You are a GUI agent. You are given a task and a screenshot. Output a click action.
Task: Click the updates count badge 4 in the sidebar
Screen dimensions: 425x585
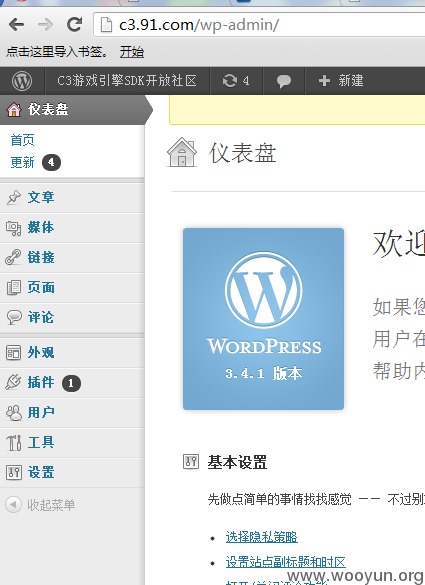[x=51, y=163]
